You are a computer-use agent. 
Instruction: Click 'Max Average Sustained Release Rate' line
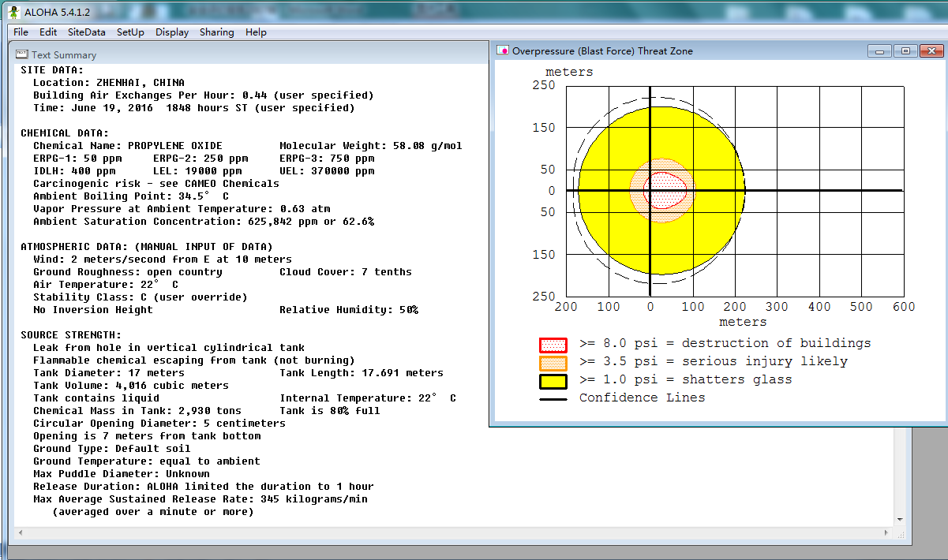pos(200,498)
